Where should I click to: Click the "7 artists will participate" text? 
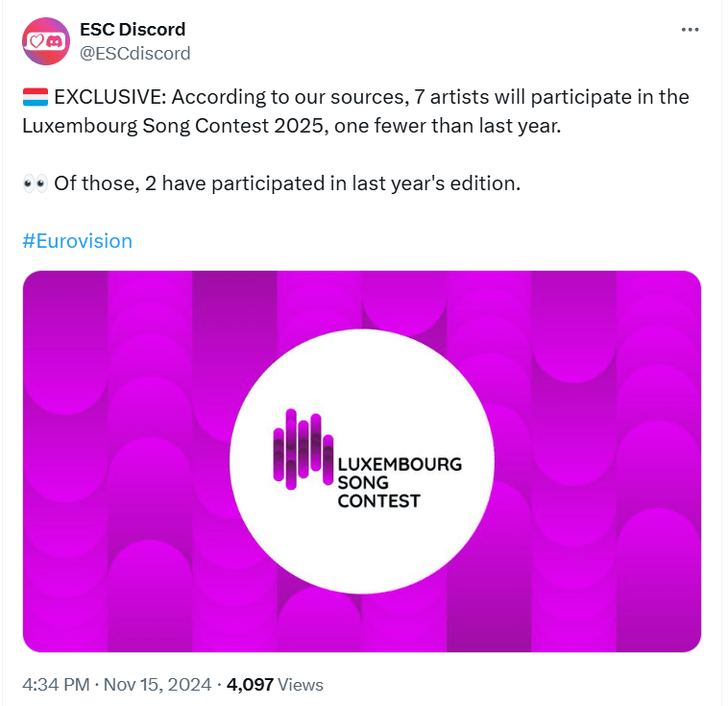pos(535,97)
